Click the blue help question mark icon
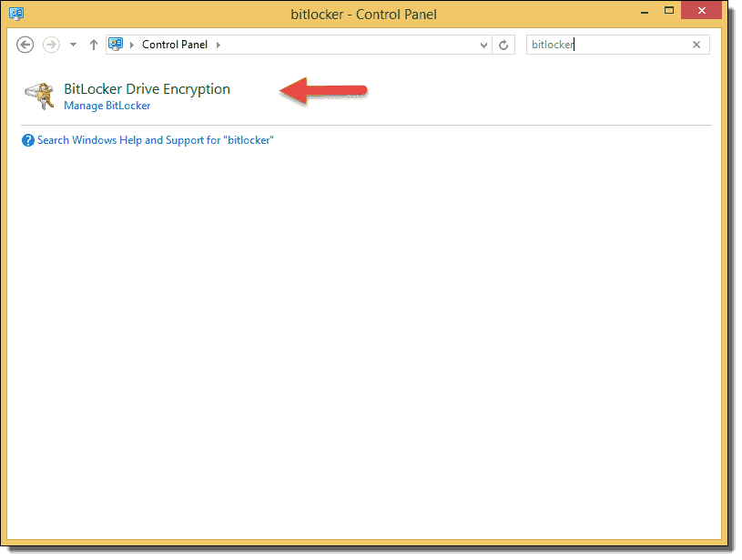 [x=28, y=140]
